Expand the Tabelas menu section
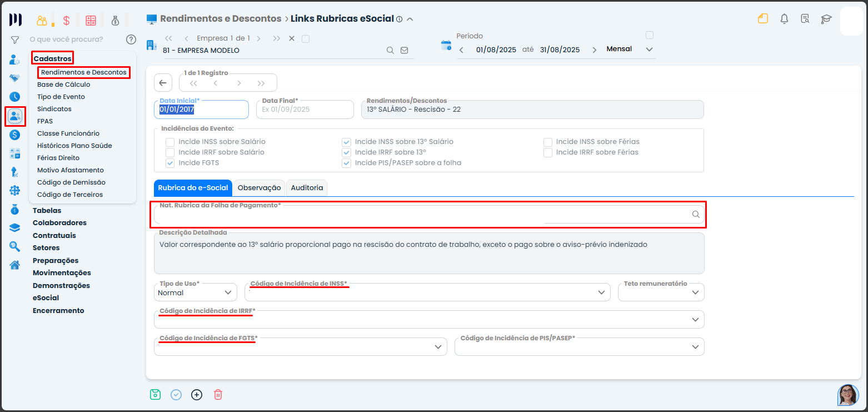868x412 pixels. point(47,211)
